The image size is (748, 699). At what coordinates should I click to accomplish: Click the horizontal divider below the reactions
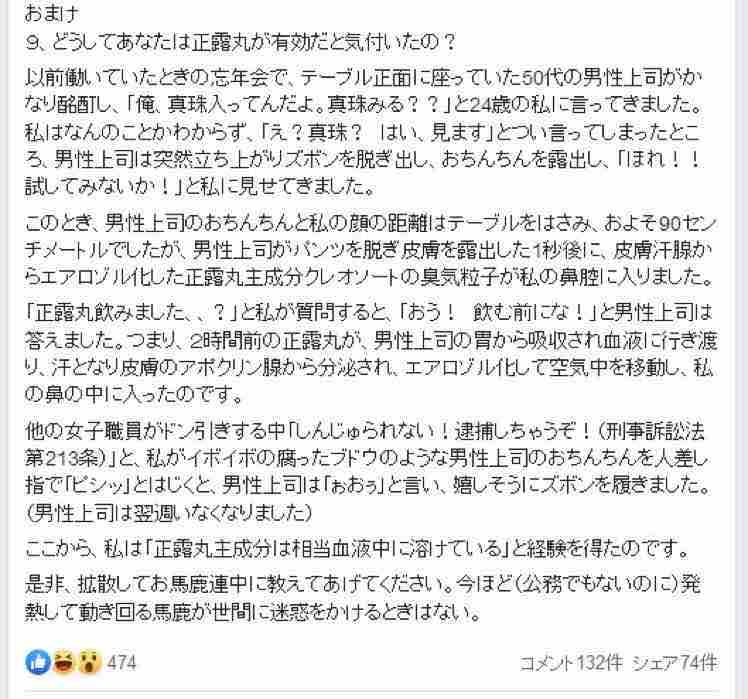372,690
